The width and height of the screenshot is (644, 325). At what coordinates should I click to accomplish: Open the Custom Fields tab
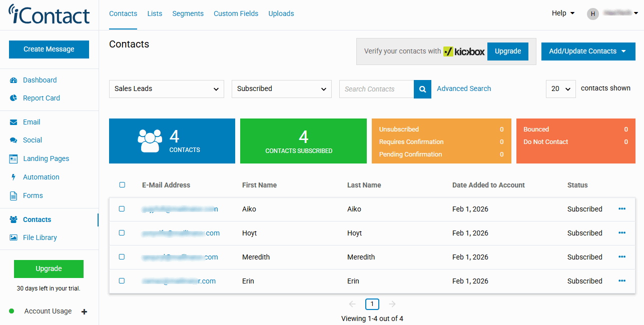tap(236, 13)
